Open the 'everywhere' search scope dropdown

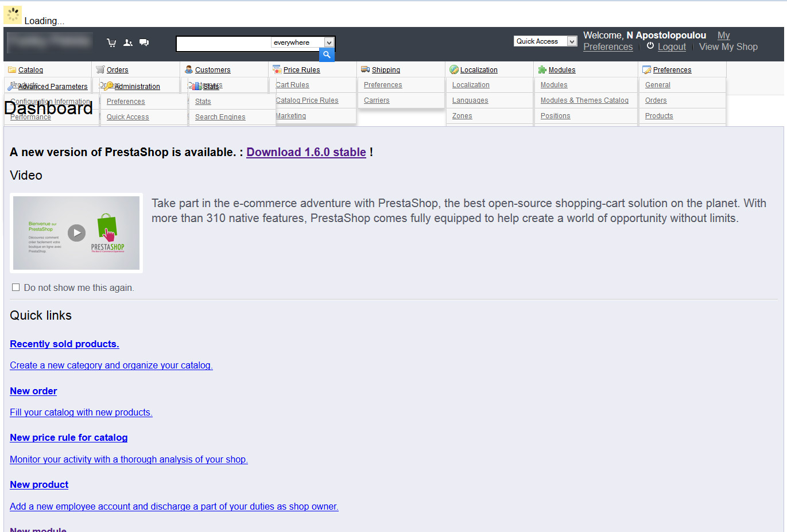coord(303,42)
